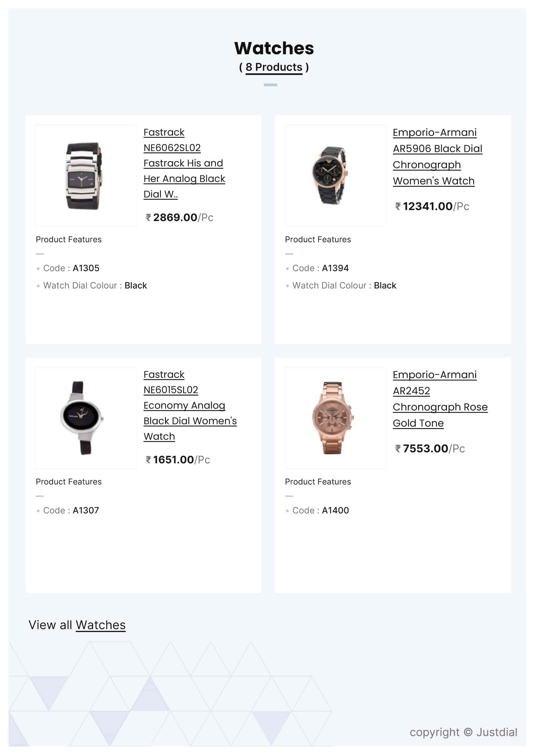Click the product code A1400

[335, 510]
